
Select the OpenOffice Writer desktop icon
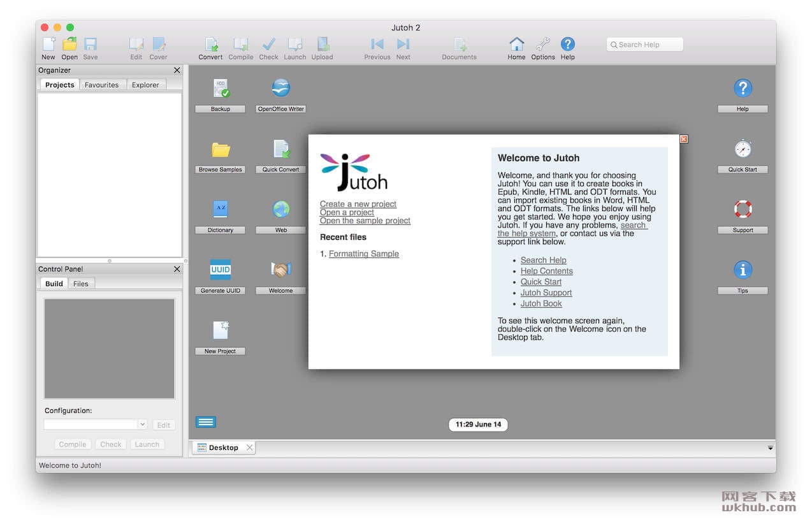[281, 88]
